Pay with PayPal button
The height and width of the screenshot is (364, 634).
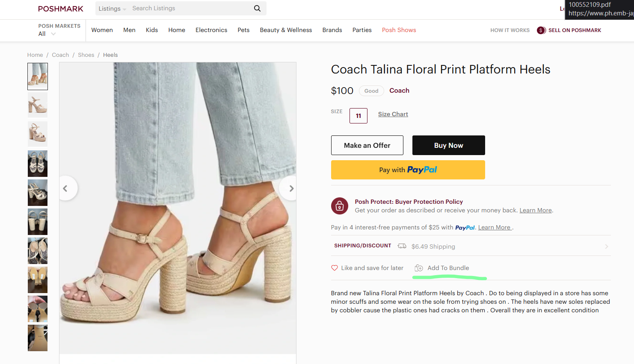(408, 170)
